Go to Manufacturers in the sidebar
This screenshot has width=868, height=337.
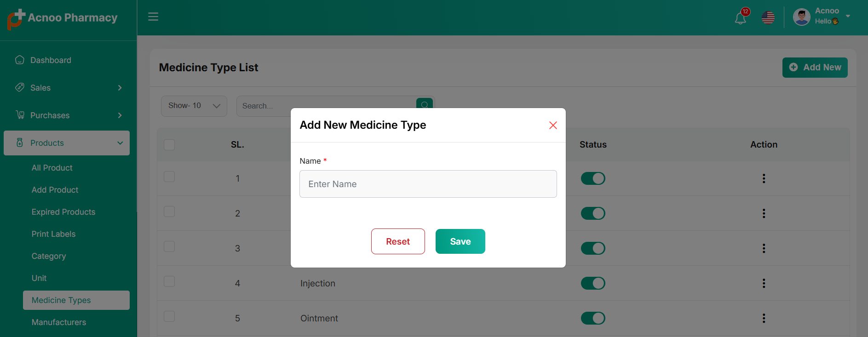click(59, 322)
